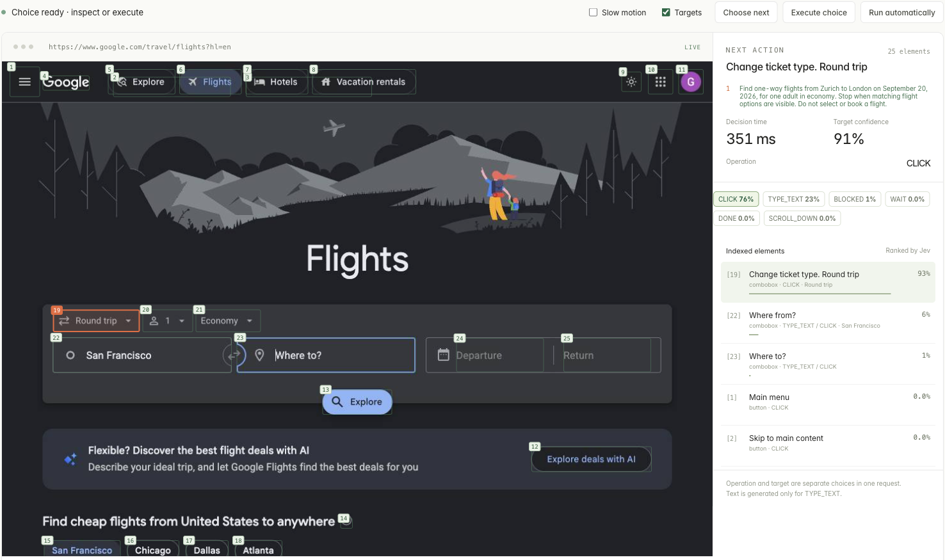Select the WAIT 0.0% operation chip
The width and height of the screenshot is (945, 560).
pyautogui.click(x=907, y=199)
